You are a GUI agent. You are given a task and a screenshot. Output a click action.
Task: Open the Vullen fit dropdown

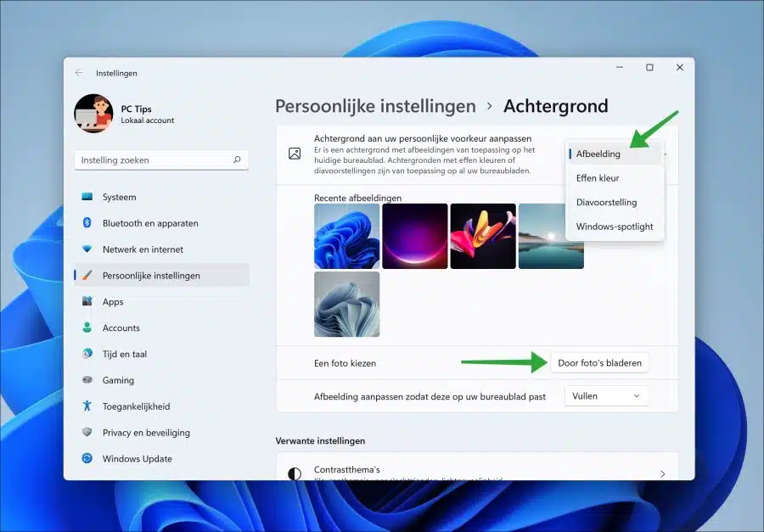607,396
